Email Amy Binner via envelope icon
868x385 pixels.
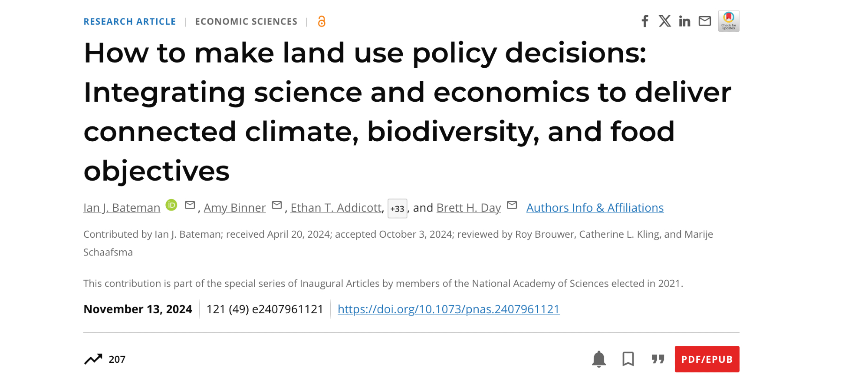pyautogui.click(x=277, y=205)
